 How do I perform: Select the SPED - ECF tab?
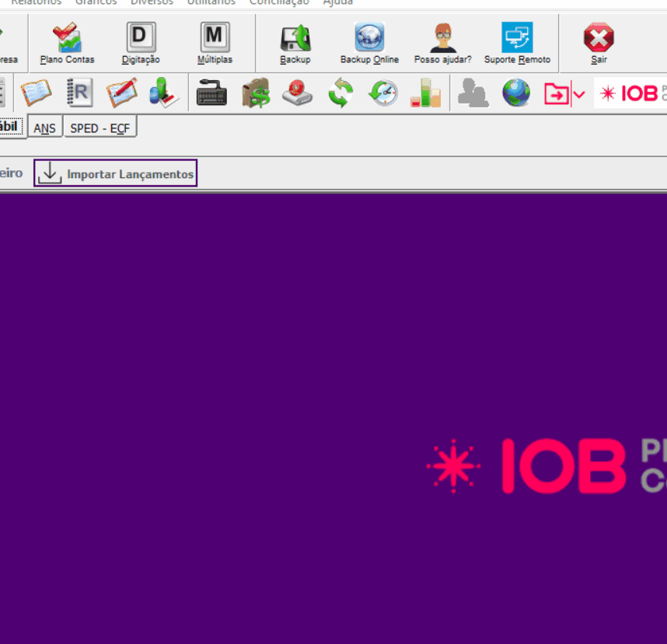click(x=100, y=128)
